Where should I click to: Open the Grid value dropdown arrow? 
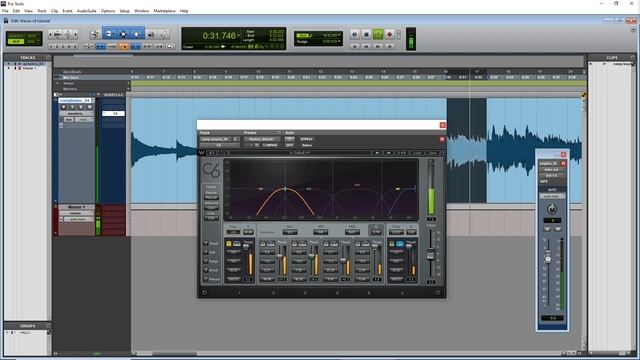coord(339,35)
